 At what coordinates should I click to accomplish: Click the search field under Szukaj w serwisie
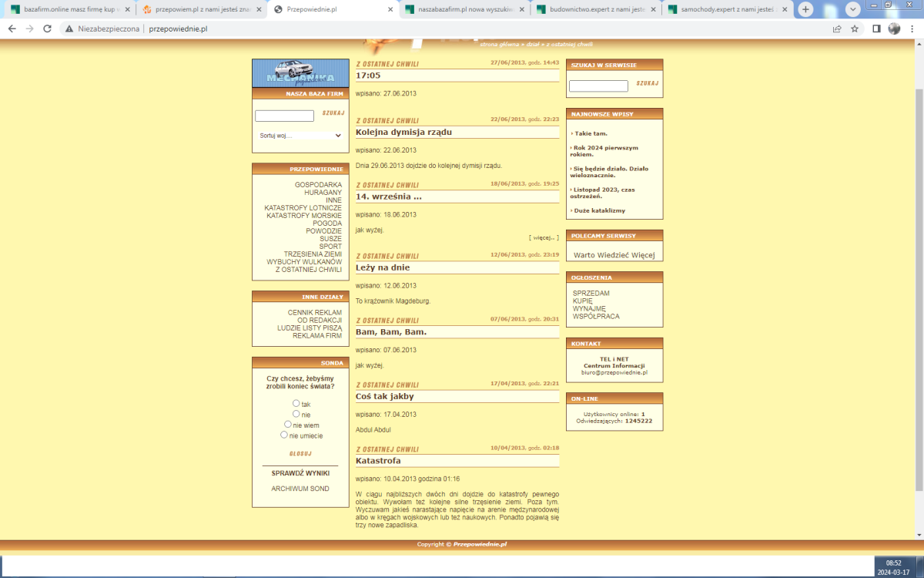pyautogui.click(x=598, y=86)
